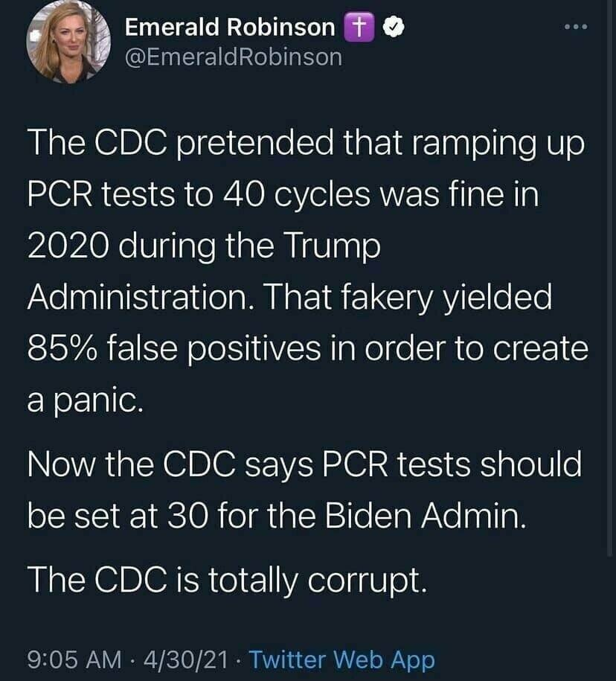Image resolution: width=616 pixels, height=681 pixels.
Task: Open the @EmeraldRobinson handle link
Action: [234, 57]
